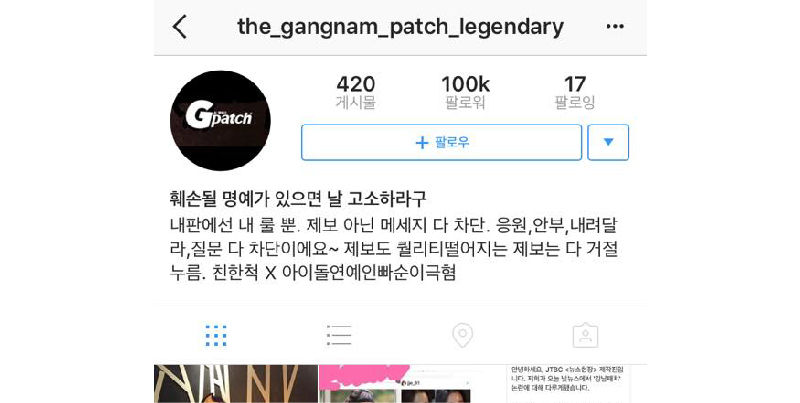Open the tagged photos tab
Image resolution: width=800 pixels, height=403 pixels.
pyautogui.click(x=585, y=336)
